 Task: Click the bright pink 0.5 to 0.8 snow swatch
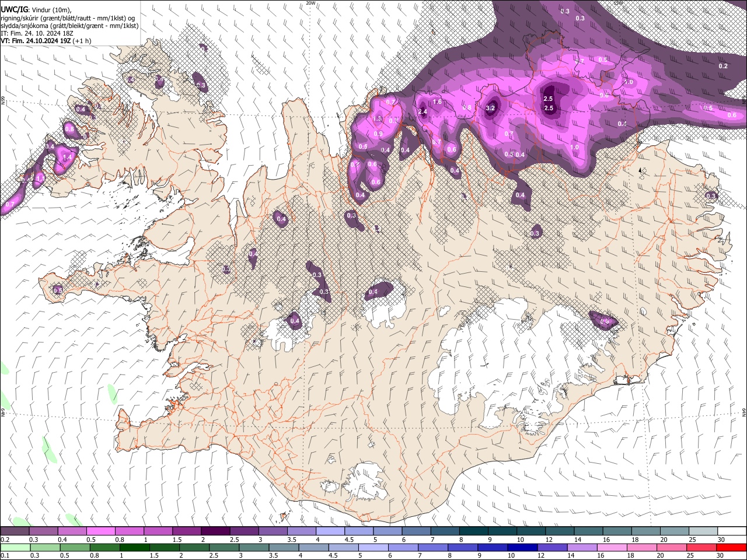100,531
